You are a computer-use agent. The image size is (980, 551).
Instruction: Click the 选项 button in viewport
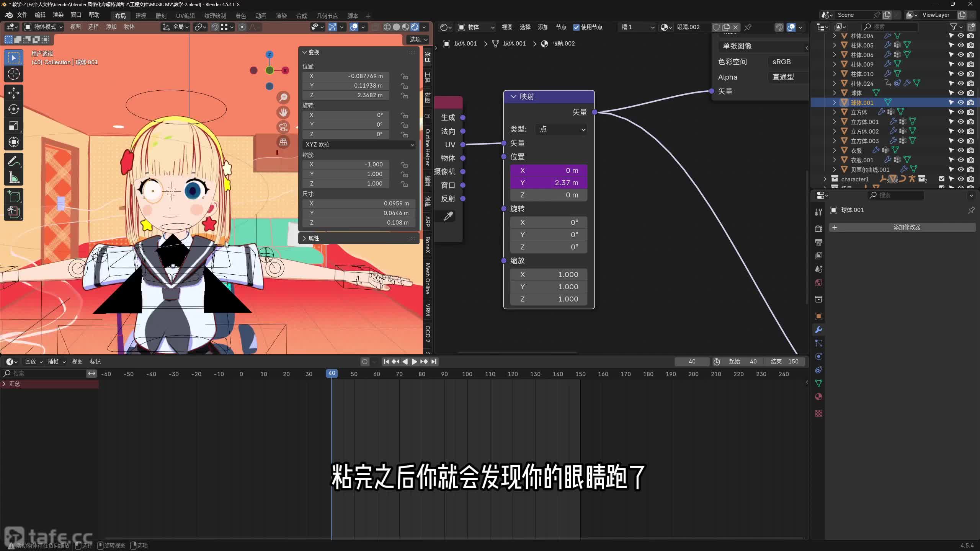pyautogui.click(x=417, y=39)
